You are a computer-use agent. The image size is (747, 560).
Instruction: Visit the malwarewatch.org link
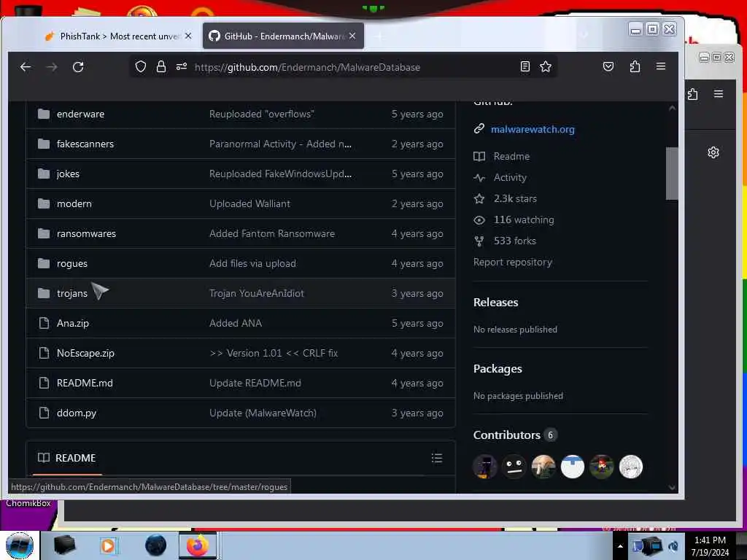(532, 129)
